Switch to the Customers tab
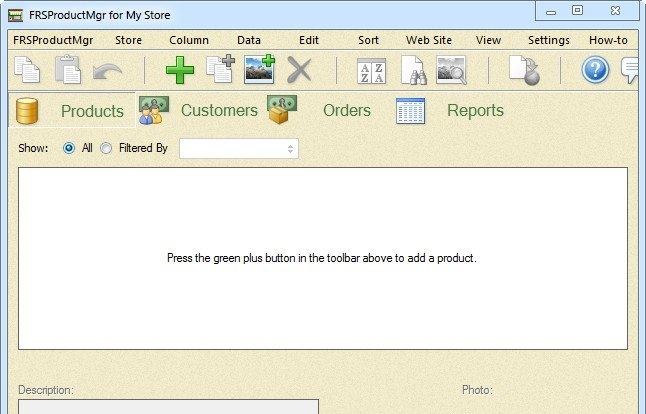Viewport: 646px width, 414px height. click(x=199, y=110)
